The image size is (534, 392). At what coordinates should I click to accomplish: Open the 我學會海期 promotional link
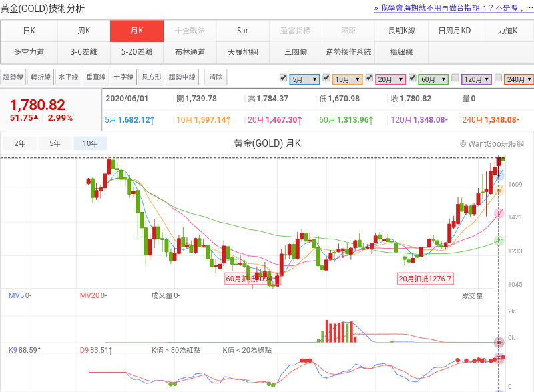click(453, 8)
